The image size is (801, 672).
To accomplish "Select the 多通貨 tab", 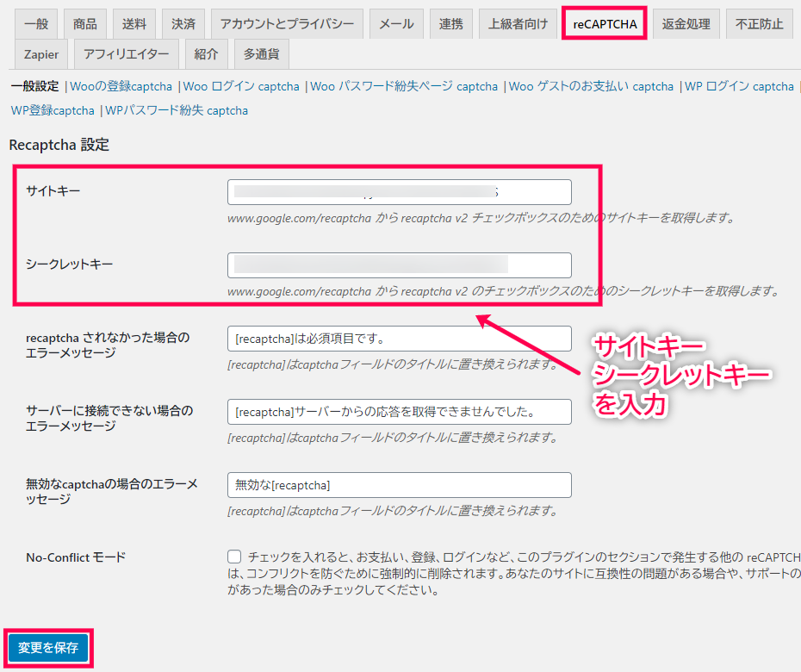I will pyautogui.click(x=261, y=54).
